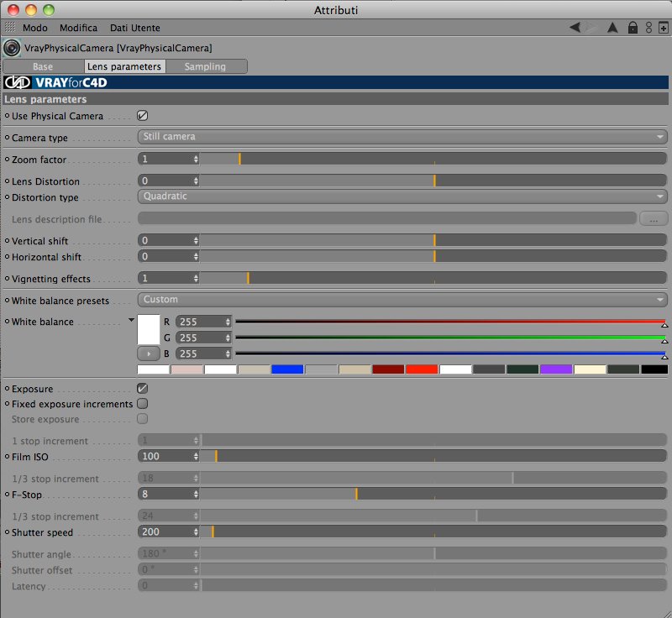Click the animation dot beside Shutter speed
672x618 pixels.
click(x=7, y=532)
